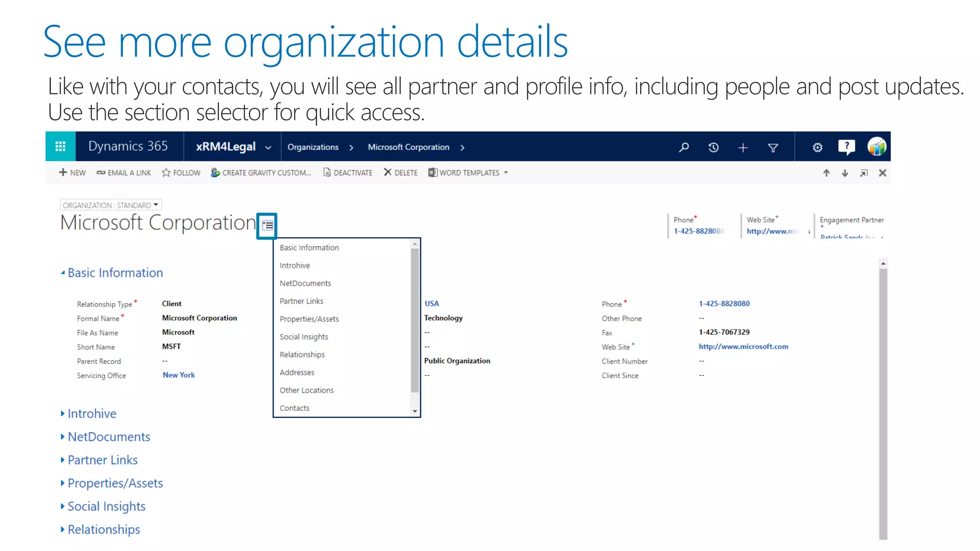980x551 pixels.
Task: Click main form vertical scrollbar
Action: point(883,404)
